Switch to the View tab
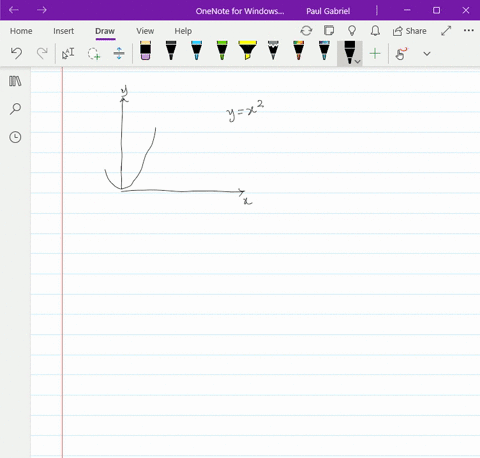The width and height of the screenshot is (480, 458). click(x=145, y=31)
